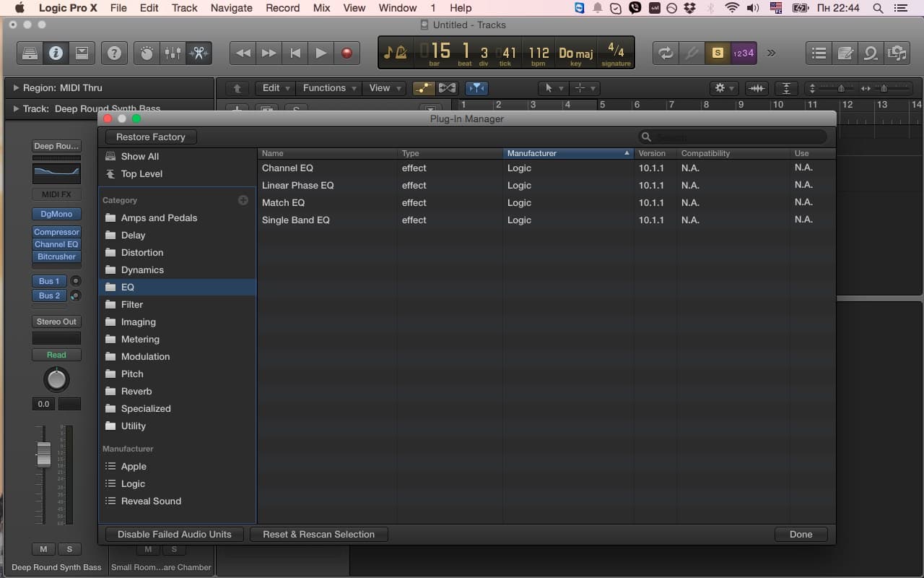This screenshot has width=924, height=578.
Task: Open the Stereo Out output menu
Action: point(56,322)
